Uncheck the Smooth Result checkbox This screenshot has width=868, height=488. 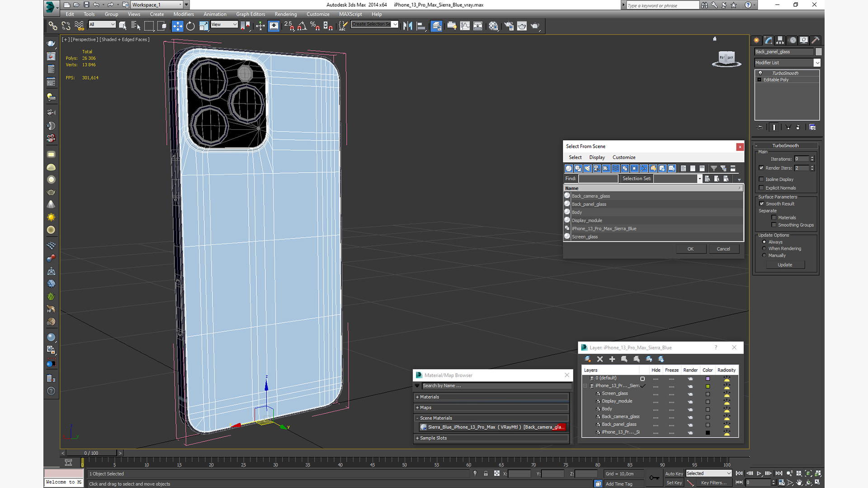(762, 203)
